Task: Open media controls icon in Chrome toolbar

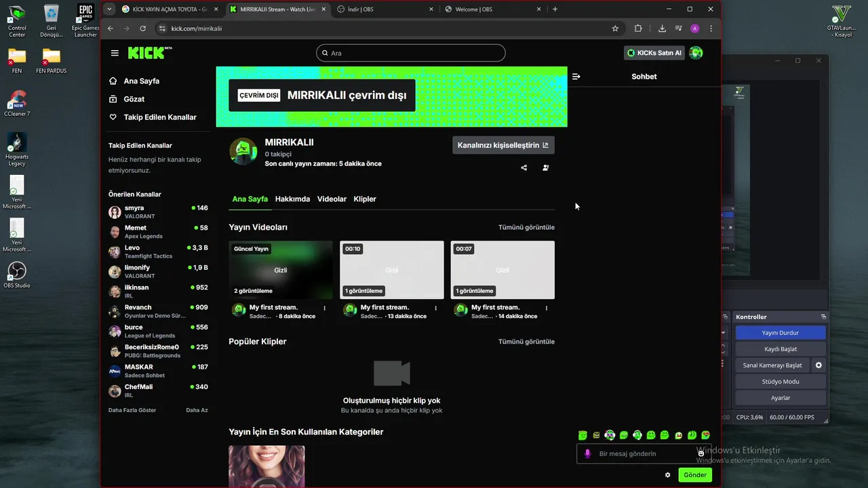Action: point(679,28)
